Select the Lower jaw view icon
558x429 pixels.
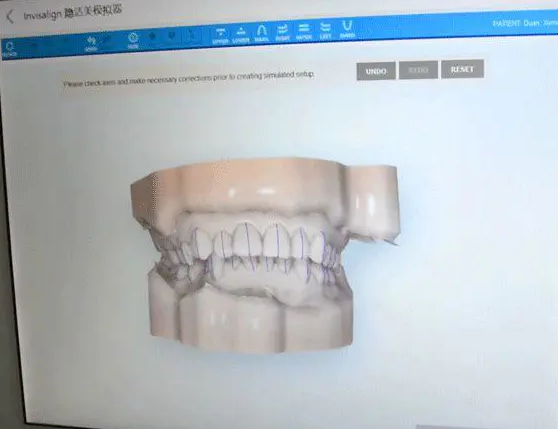[x=241, y=35]
